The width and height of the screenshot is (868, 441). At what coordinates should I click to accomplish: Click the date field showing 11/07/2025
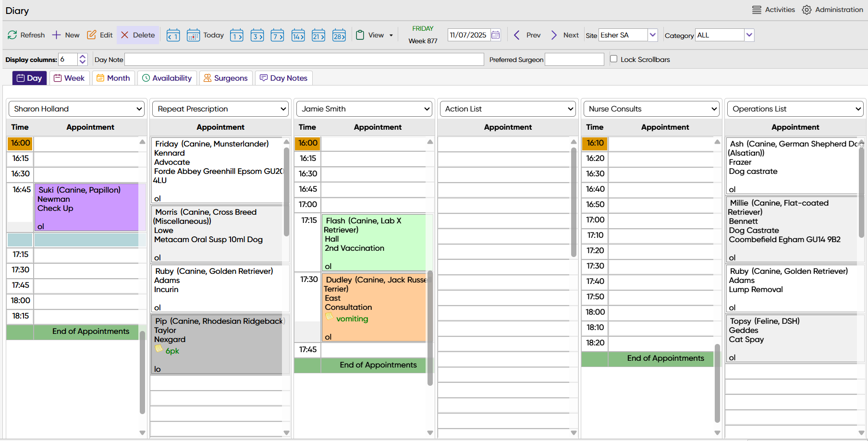tap(469, 35)
